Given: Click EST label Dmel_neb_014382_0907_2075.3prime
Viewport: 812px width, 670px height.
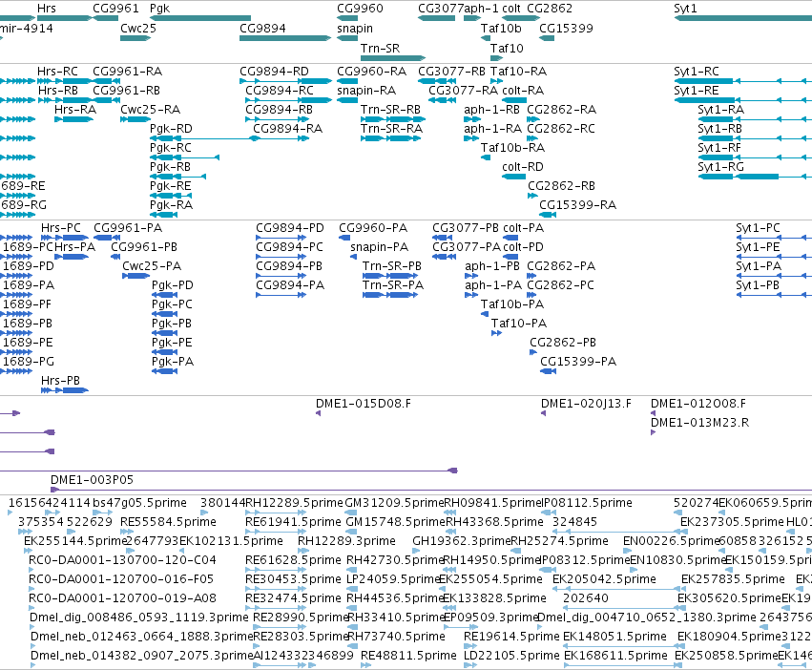Looking at the screenshot, I should (142, 656).
